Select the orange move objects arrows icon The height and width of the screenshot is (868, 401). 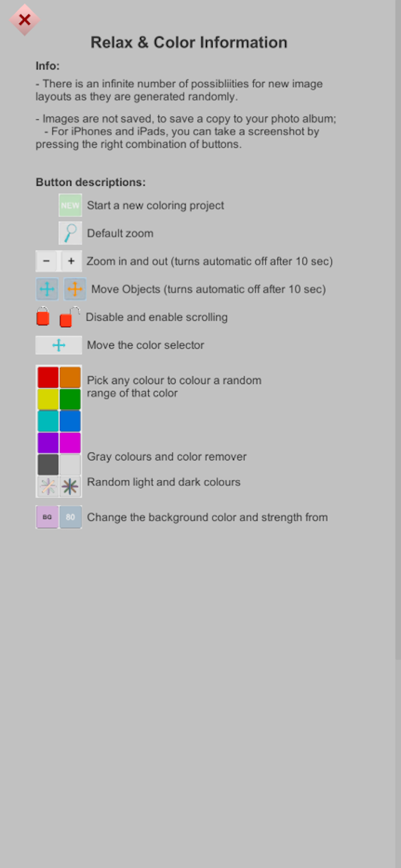pyautogui.click(x=75, y=289)
